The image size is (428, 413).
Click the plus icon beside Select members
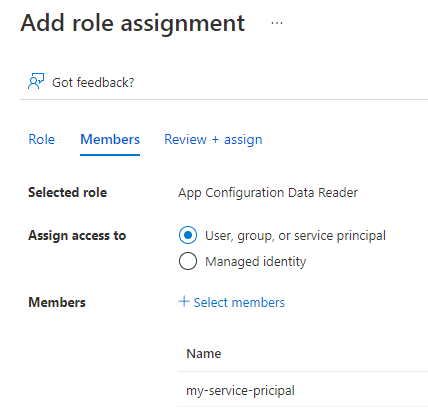pyautogui.click(x=184, y=301)
